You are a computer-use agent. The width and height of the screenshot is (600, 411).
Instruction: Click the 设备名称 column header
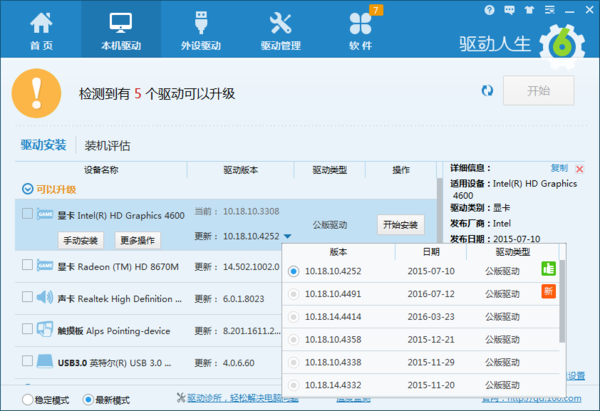(101, 170)
